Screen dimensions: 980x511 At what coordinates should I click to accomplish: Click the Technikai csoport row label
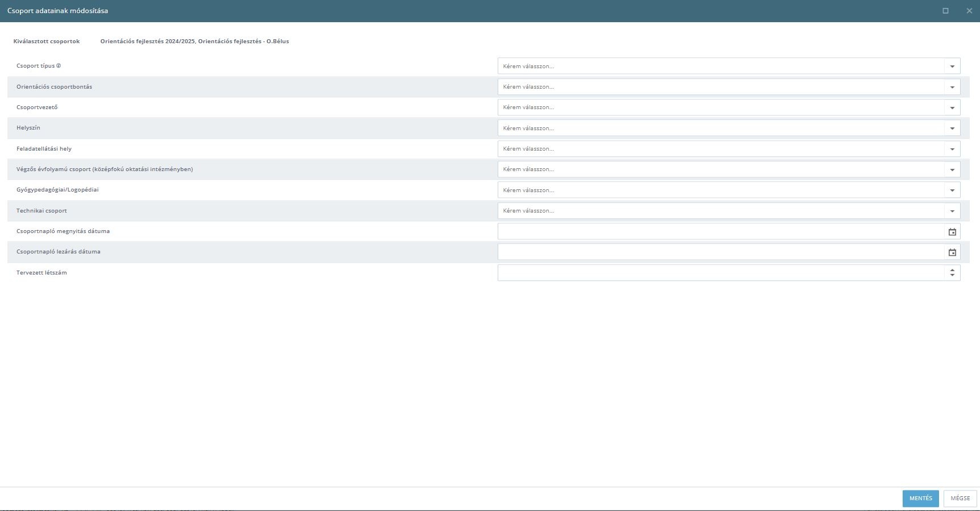point(42,211)
